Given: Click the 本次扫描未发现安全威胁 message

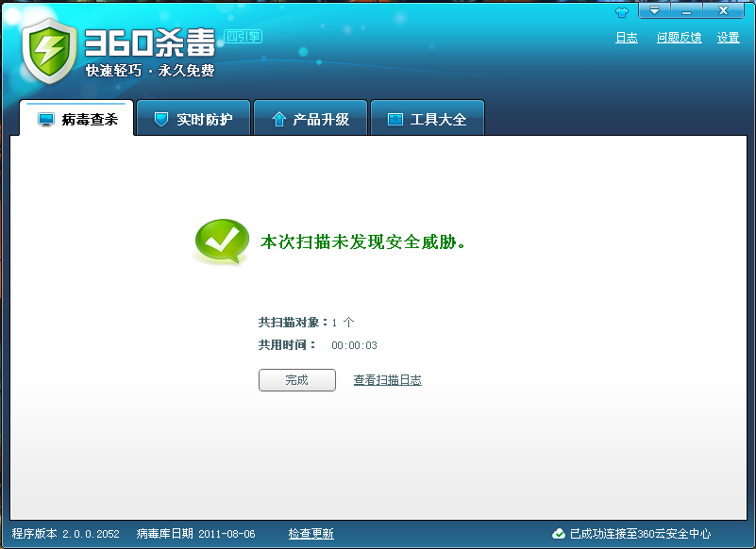Looking at the screenshot, I should point(363,241).
